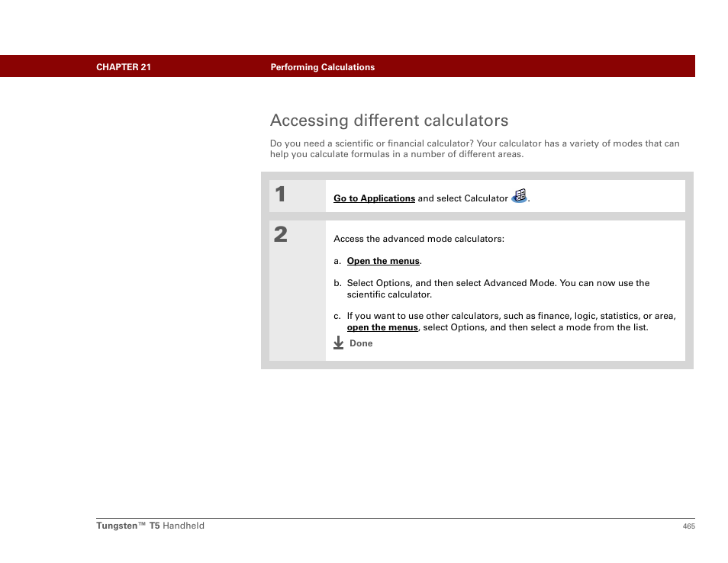Click the intro paragraph starting 'Do you need a scientific'

pos(475,149)
